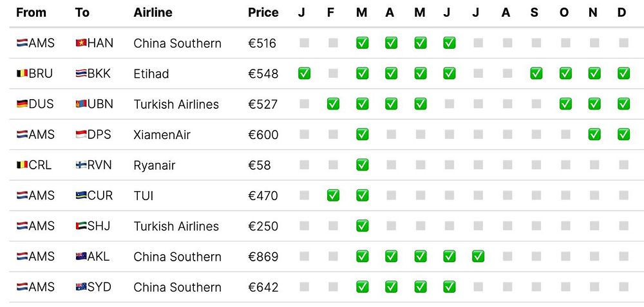
Task: Click the Airline column header
Action: point(153,12)
